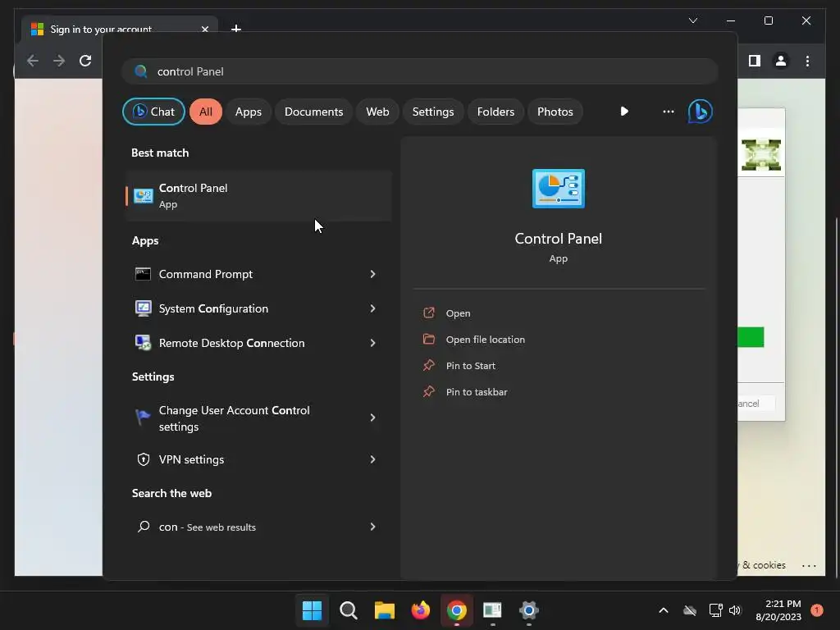Click the web search magnifier icon for con
Screen dimensions: 840x630
(144, 527)
